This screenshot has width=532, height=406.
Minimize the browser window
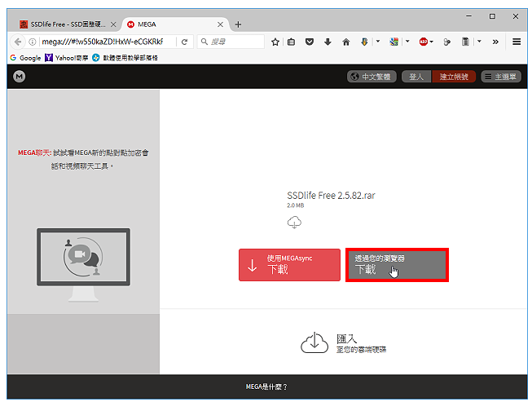469,16
